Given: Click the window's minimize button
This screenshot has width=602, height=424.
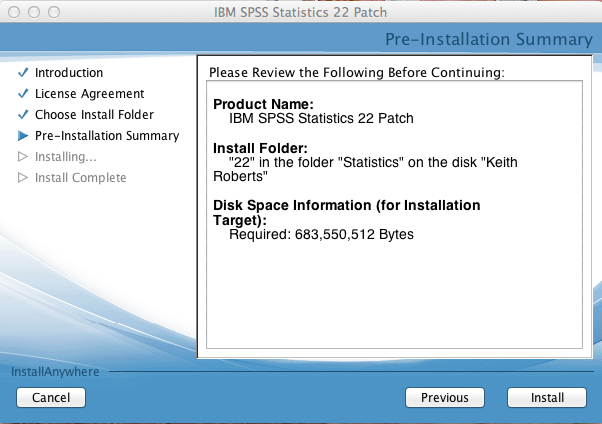Looking at the screenshot, I should tap(34, 12).
